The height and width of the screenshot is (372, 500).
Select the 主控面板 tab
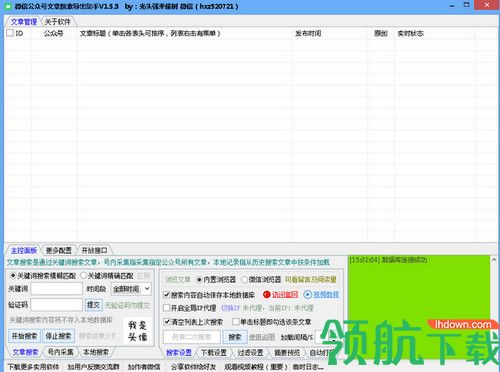click(x=24, y=251)
